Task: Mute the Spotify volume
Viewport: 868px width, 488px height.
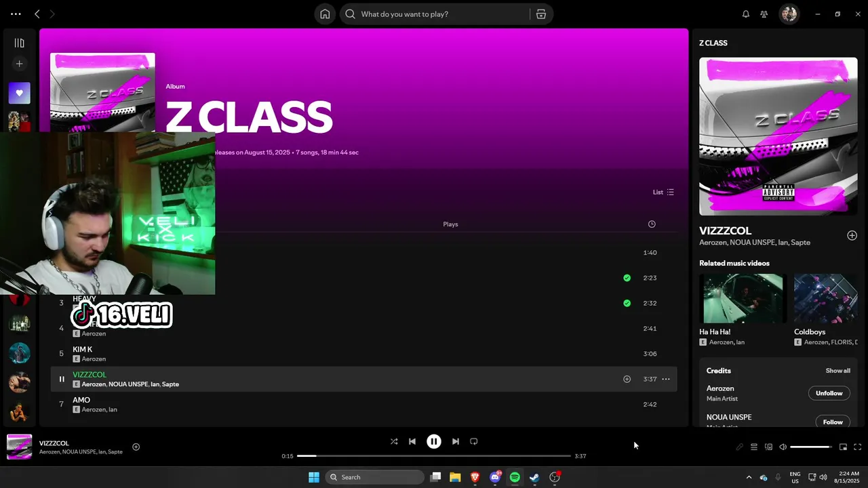Action: click(783, 447)
